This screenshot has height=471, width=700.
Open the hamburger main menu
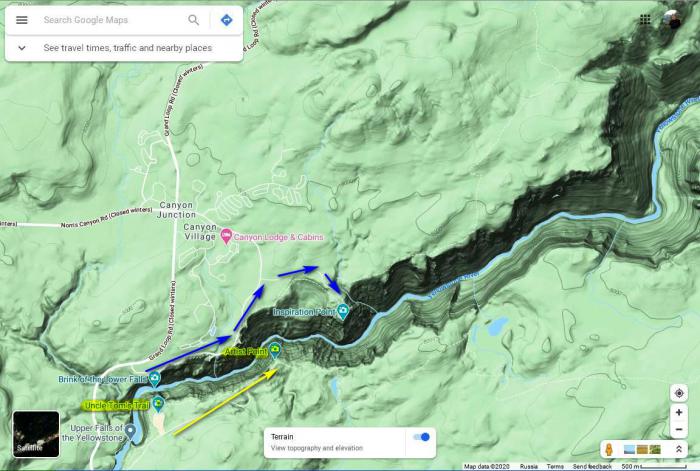click(x=21, y=20)
